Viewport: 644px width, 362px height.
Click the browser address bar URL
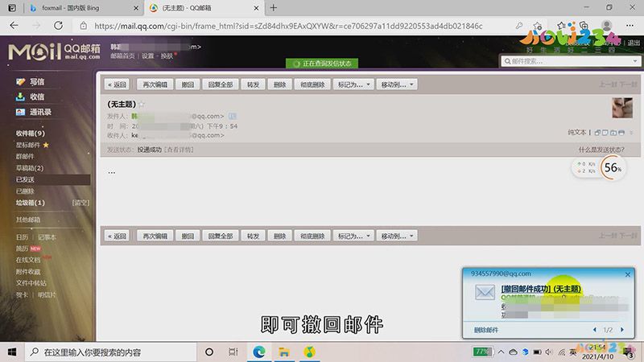pos(288,26)
